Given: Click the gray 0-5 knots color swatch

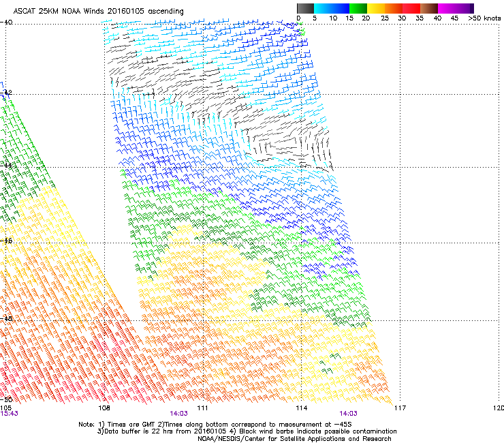Looking at the screenshot, I should [305, 8].
